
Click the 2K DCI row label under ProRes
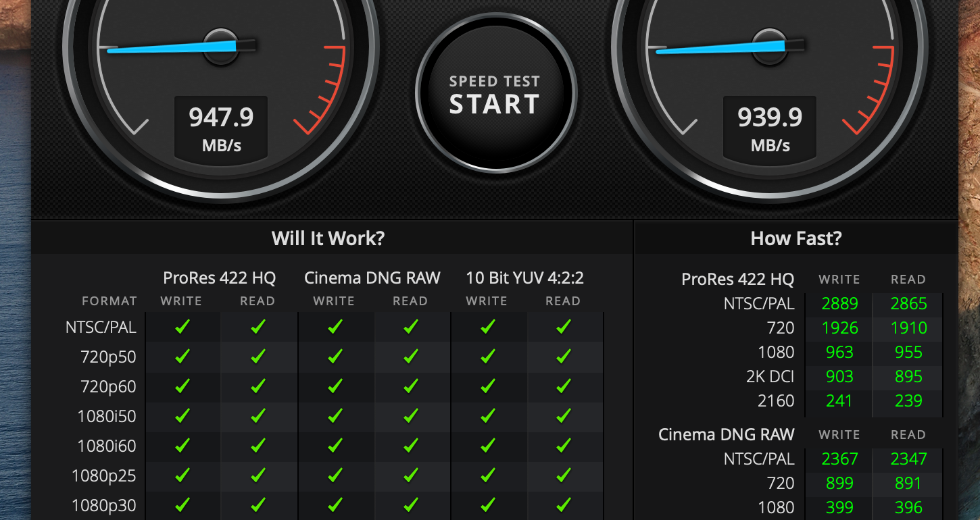click(770, 377)
